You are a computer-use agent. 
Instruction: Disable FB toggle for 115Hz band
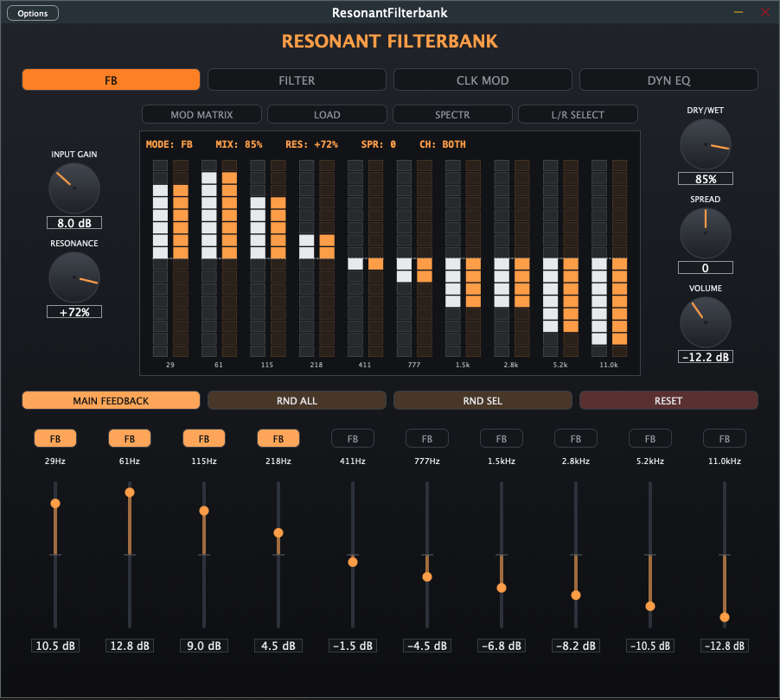[x=204, y=438]
